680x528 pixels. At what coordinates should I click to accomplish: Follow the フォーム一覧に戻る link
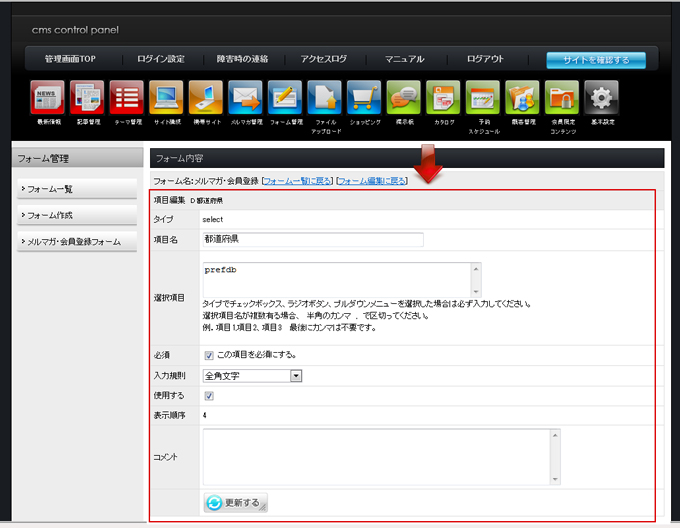(296, 181)
